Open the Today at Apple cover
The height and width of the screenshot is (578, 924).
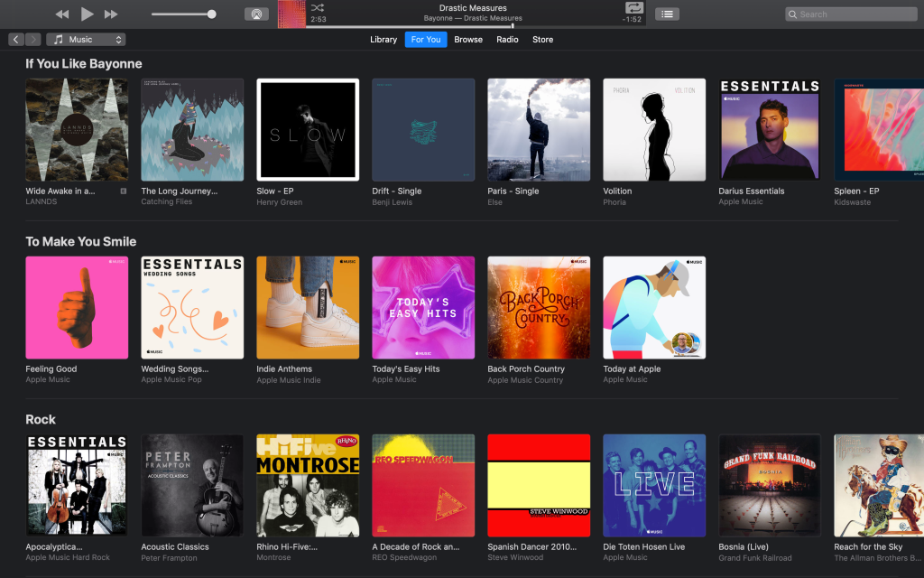(x=654, y=307)
